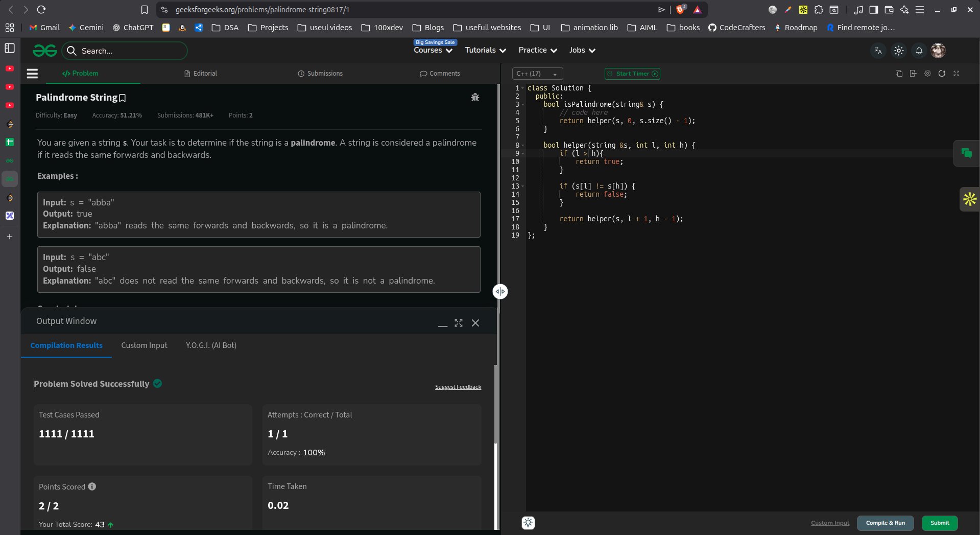
Task: Copy code using the copy icon
Action: (899, 74)
